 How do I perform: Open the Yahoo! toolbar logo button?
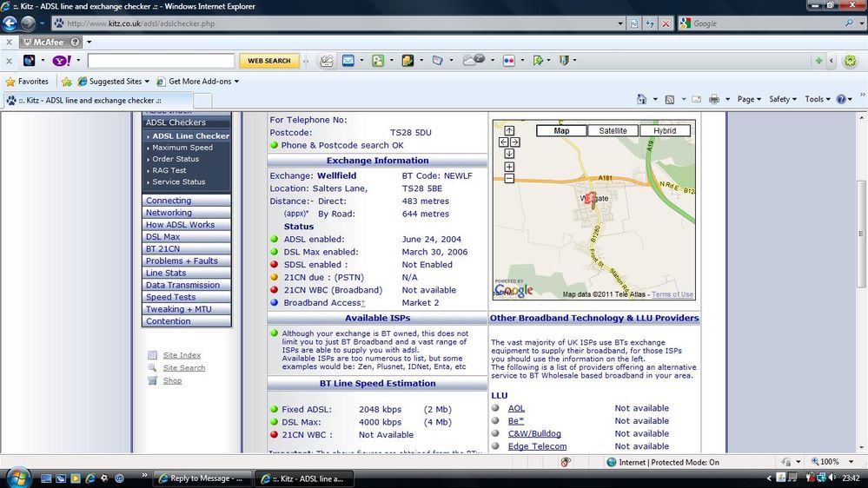pyautogui.click(x=62, y=60)
